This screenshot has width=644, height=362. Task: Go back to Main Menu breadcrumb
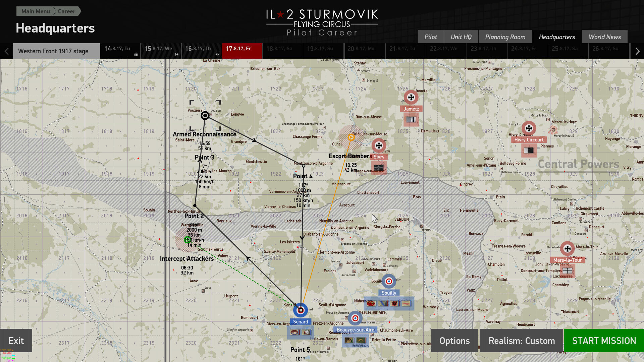point(36,11)
